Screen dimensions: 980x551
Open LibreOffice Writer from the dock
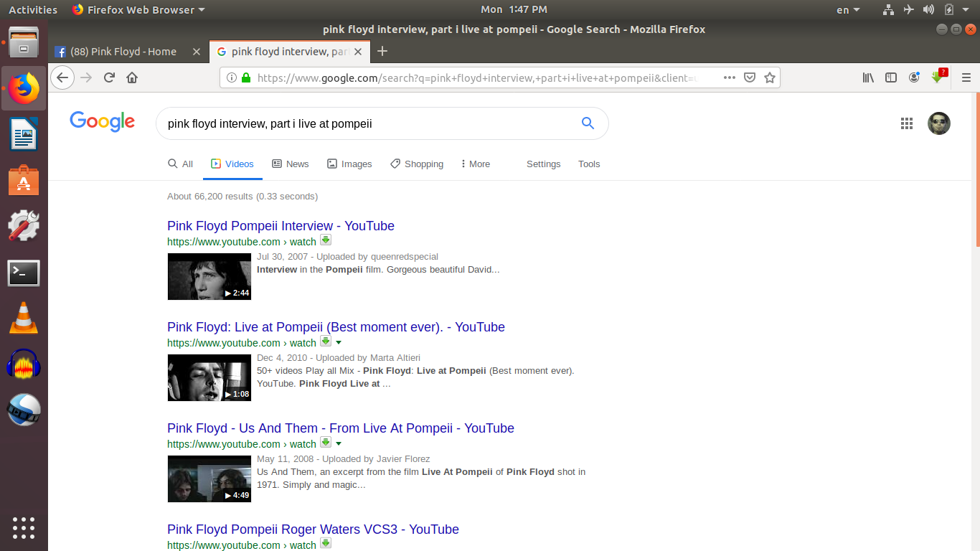tap(24, 134)
